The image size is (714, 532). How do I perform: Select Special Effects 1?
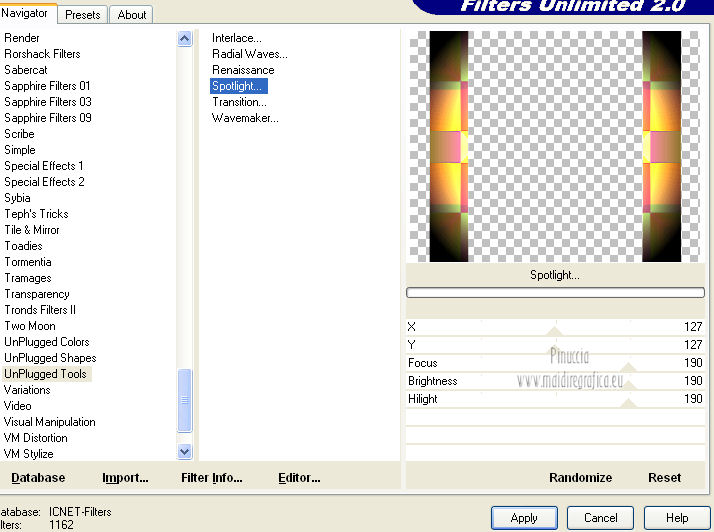[43, 166]
